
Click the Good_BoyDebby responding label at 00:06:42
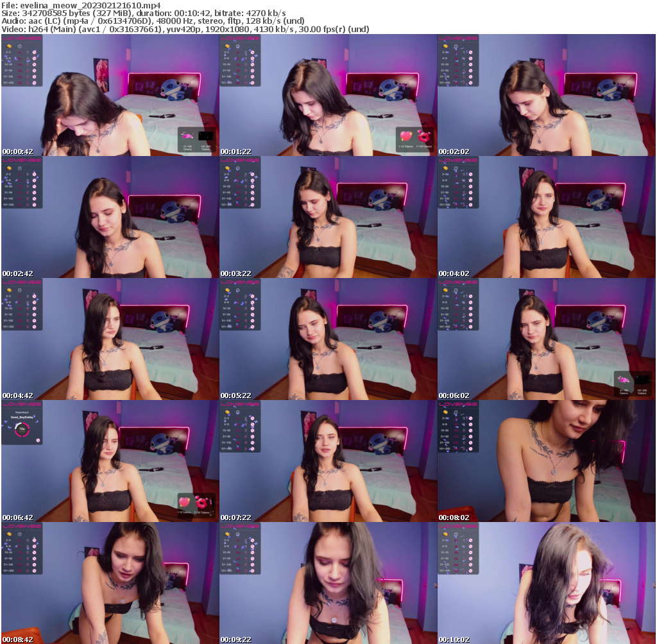tap(21, 417)
